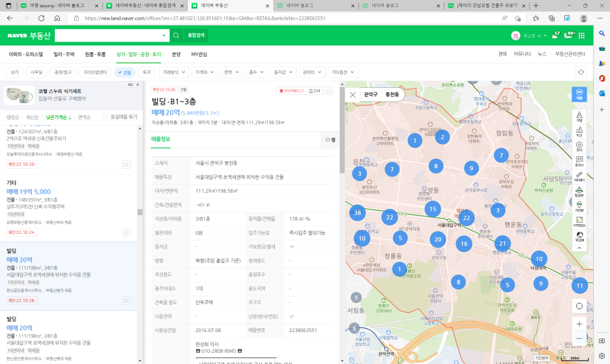Open 분양 menu

[176, 55]
